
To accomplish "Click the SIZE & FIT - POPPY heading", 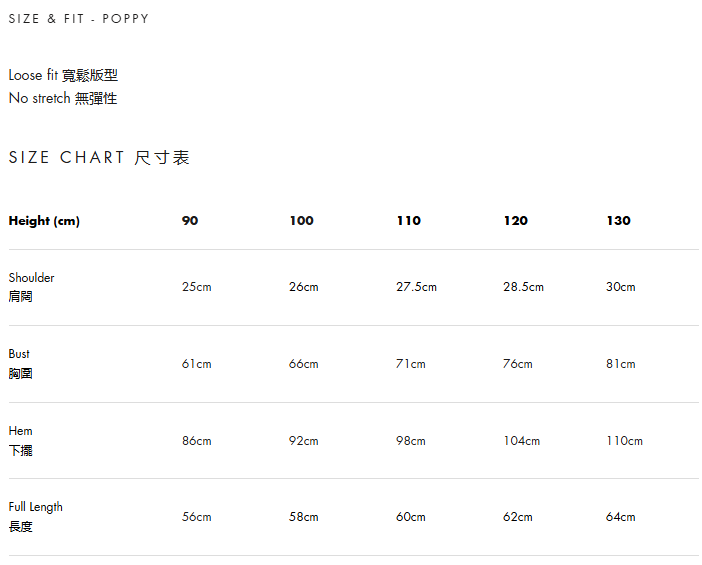I will click(79, 19).
